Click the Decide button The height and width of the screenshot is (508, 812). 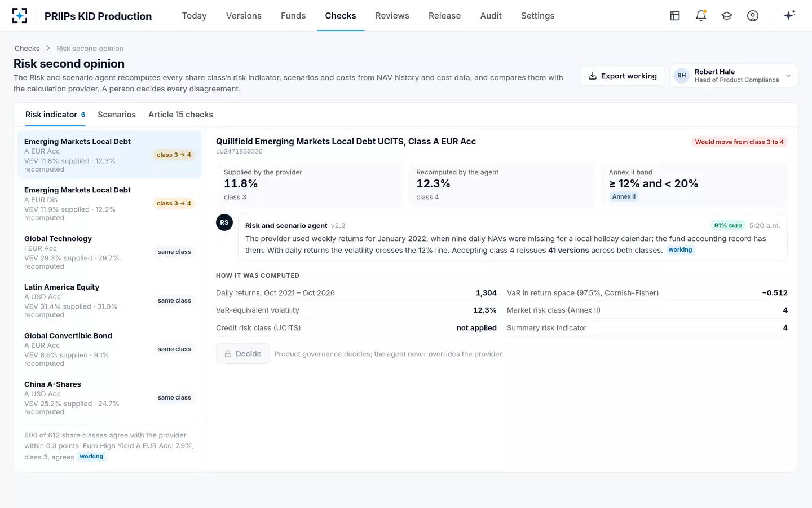click(x=243, y=354)
